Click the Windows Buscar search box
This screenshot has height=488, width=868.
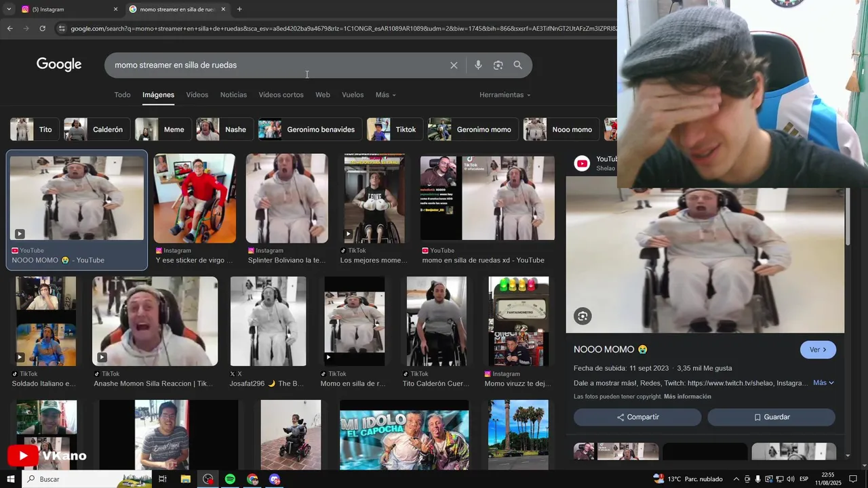pos(87,479)
